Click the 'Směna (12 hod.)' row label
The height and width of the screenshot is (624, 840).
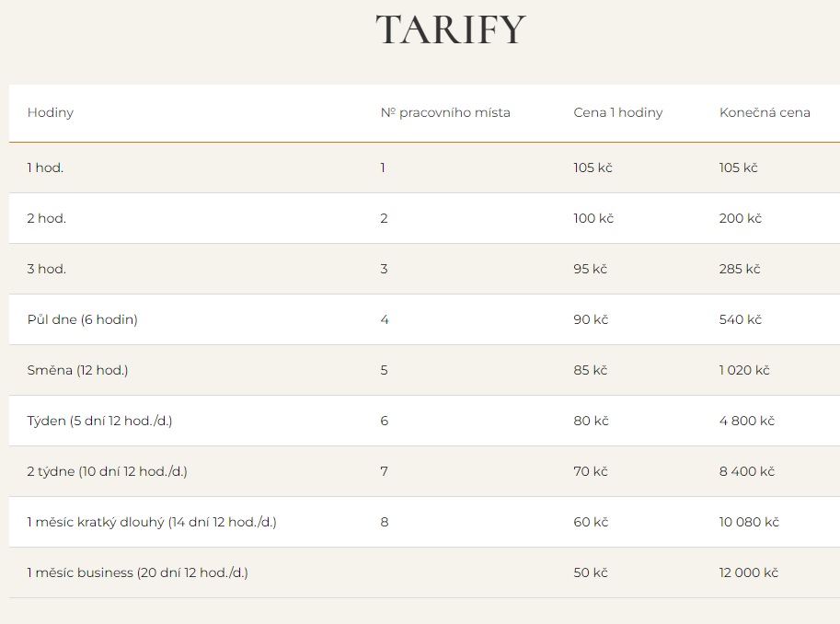coord(77,370)
